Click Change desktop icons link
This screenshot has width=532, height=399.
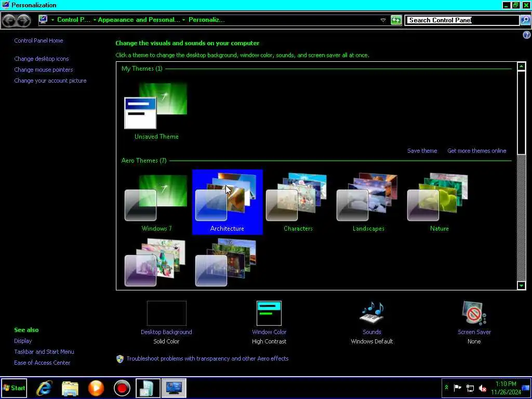tap(42, 59)
